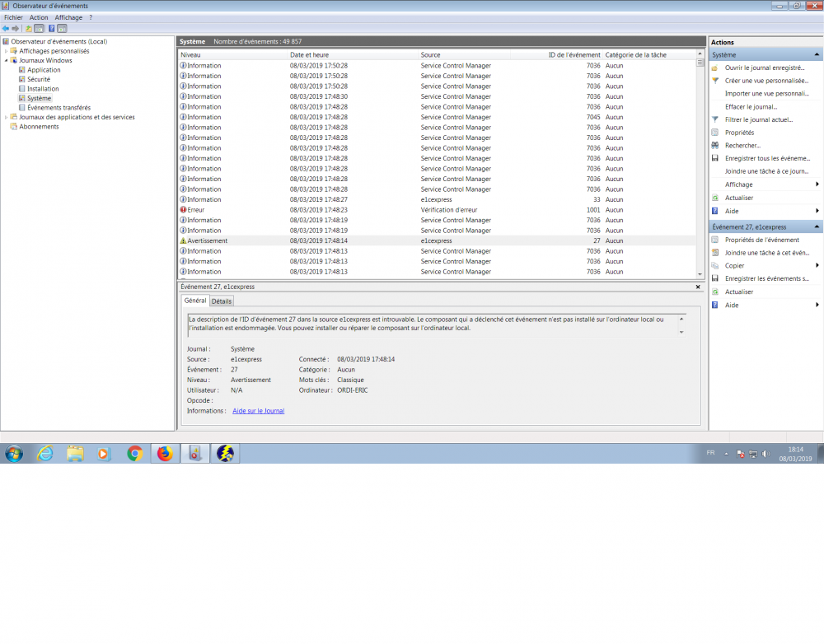Collapse the Journaux Windows tree node

(7, 60)
